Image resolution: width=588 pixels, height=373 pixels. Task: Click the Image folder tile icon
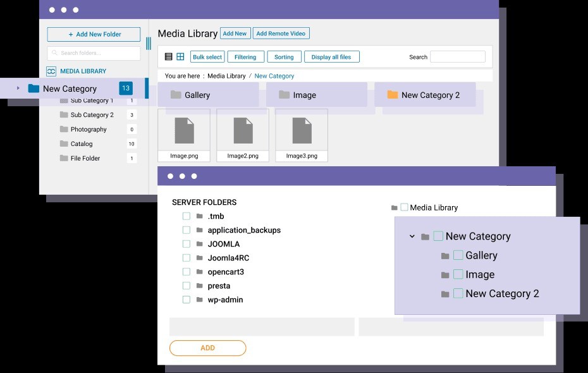click(x=284, y=95)
